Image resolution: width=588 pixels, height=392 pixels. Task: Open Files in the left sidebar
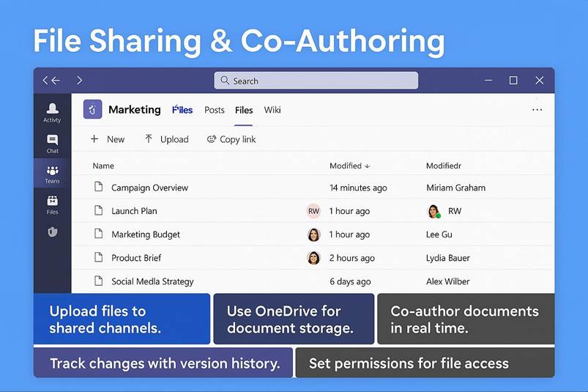pyautogui.click(x=52, y=204)
